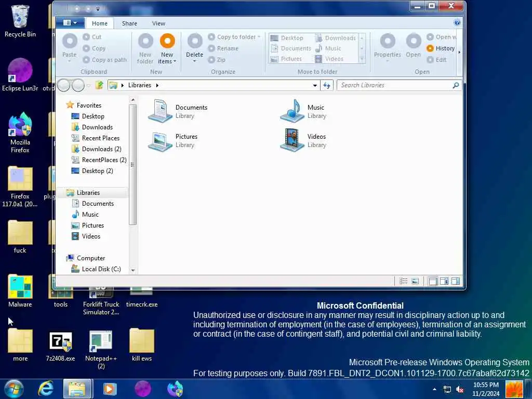
Task: Open the File application menu button
Action: 70,23
